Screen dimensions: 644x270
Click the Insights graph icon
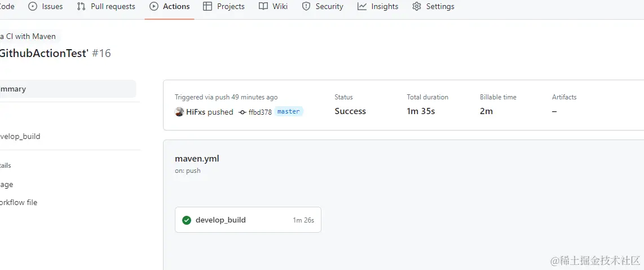362,7
